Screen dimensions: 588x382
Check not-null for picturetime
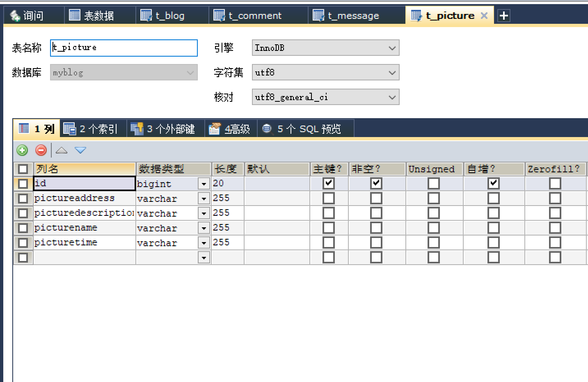[x=376, y=243]
